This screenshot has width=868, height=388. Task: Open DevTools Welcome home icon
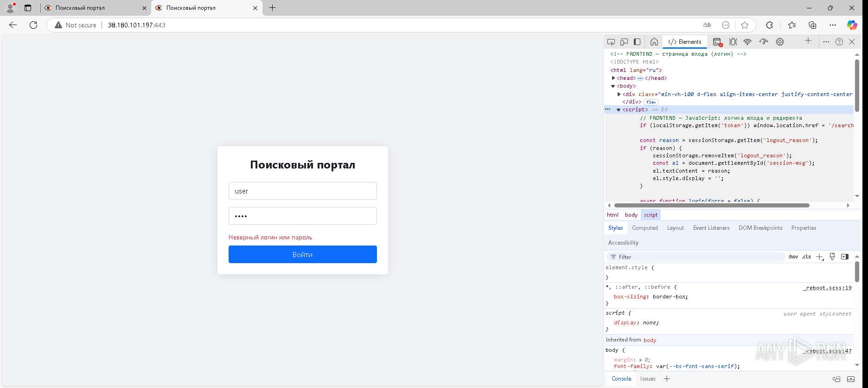pos(654,42)
